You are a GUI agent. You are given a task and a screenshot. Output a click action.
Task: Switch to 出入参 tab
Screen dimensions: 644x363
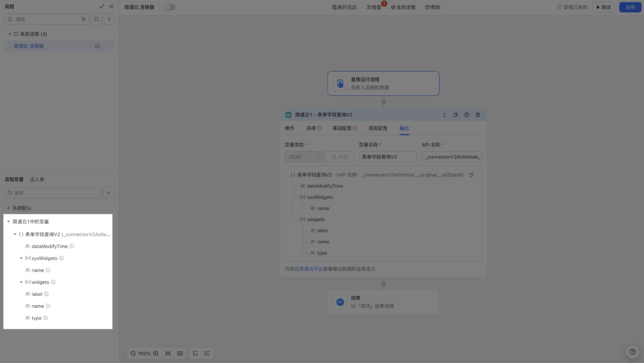click(37, 179)
